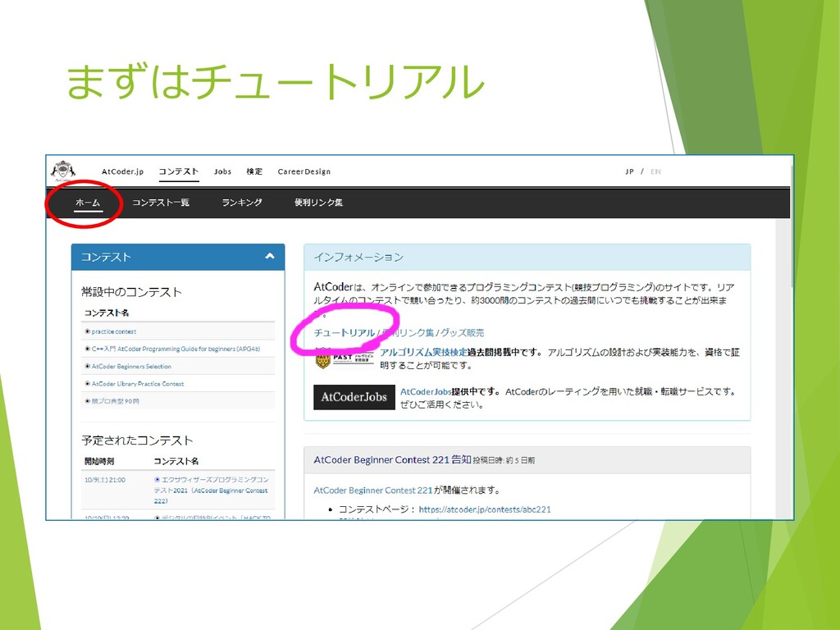
Task: Select コンテスト in top navigation
Action: tap(178, 171)
